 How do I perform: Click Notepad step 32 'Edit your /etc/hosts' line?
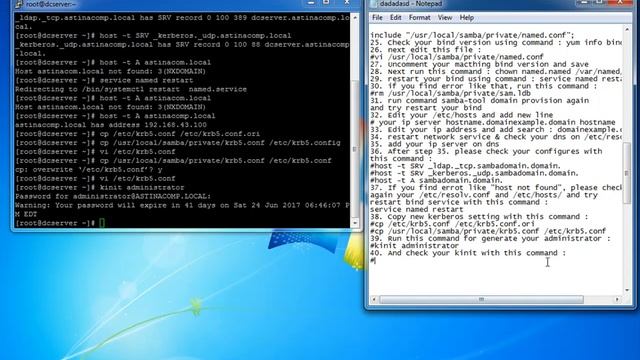pos(462,115)
